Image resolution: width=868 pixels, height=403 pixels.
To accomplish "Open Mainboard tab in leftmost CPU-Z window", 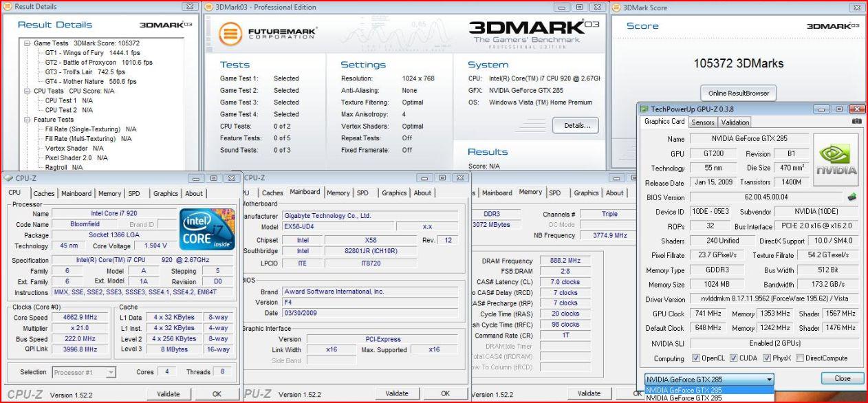I will (76, 194).
